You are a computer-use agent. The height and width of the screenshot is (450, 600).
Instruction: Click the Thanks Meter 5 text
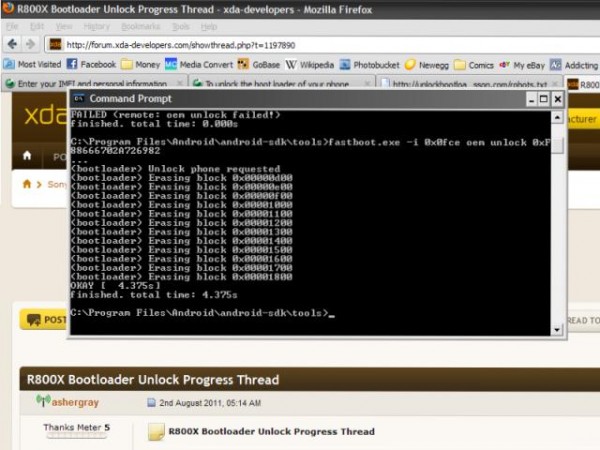[x=77, y=427]
